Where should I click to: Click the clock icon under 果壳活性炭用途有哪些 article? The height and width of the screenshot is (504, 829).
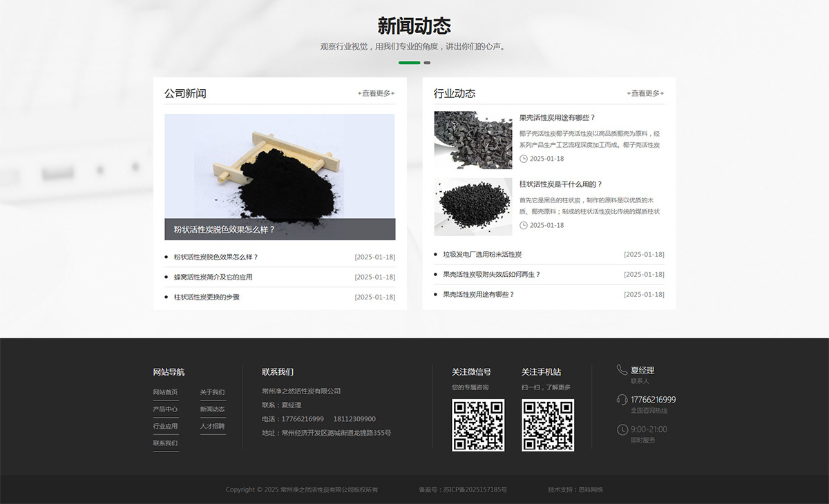coord(523,158)
